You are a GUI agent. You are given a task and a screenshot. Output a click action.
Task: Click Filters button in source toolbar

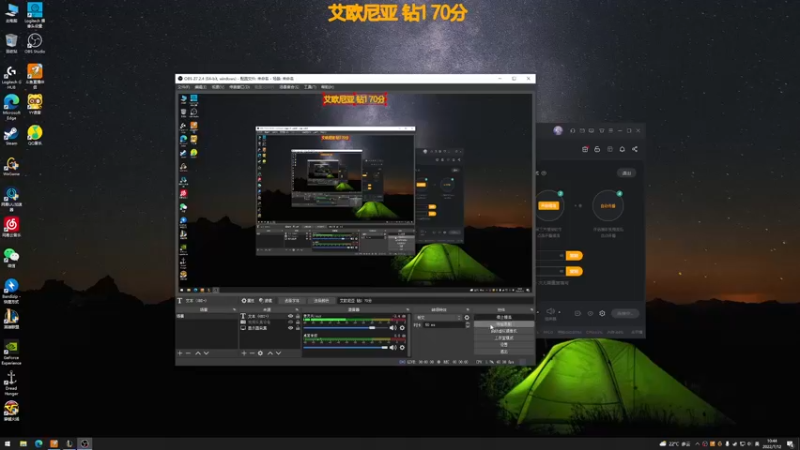click(265, 301)
